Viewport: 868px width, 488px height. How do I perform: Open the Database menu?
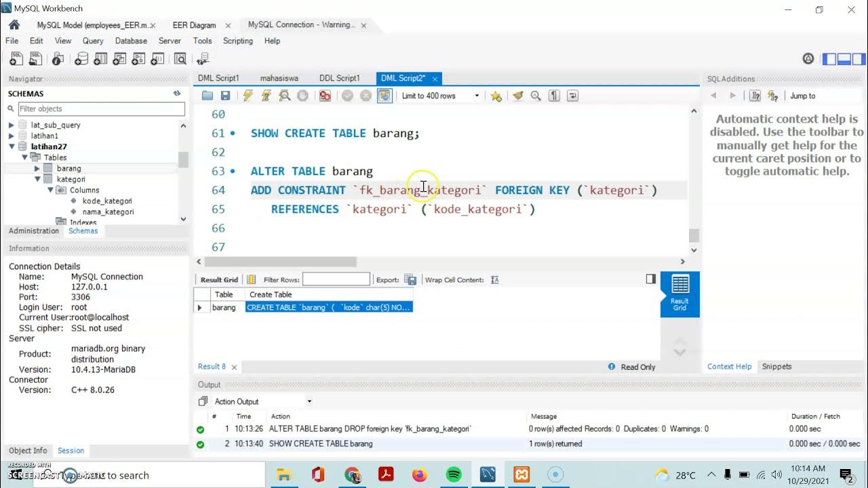(131, 41)
